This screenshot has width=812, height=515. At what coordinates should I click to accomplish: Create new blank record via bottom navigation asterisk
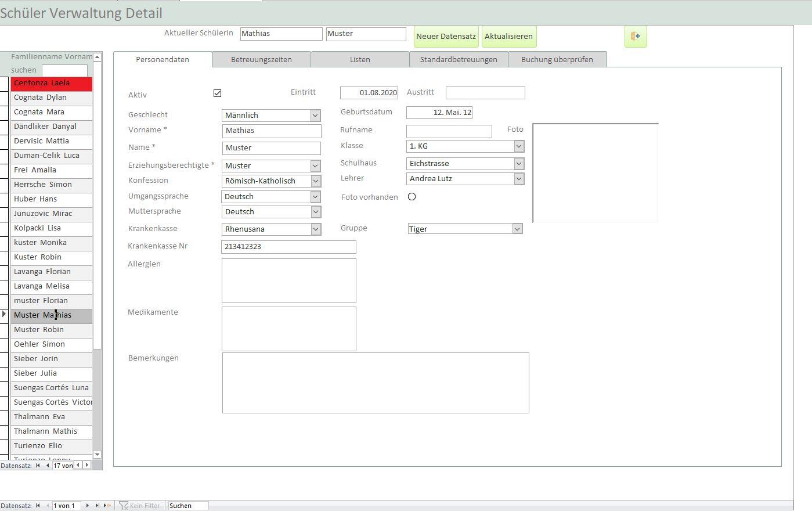(107, 506)
